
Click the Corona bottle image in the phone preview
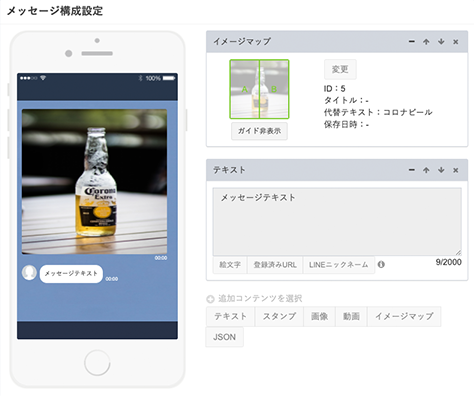[95, 182]
